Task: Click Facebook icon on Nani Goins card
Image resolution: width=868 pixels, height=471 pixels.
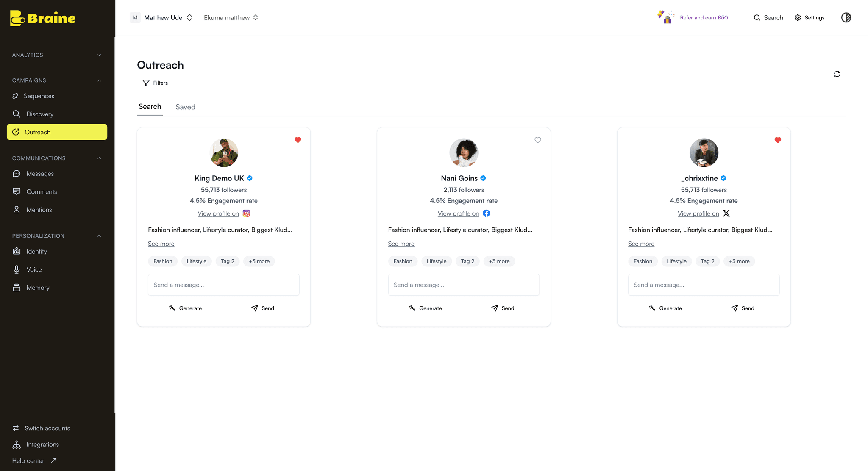Action: pos(486,213)
